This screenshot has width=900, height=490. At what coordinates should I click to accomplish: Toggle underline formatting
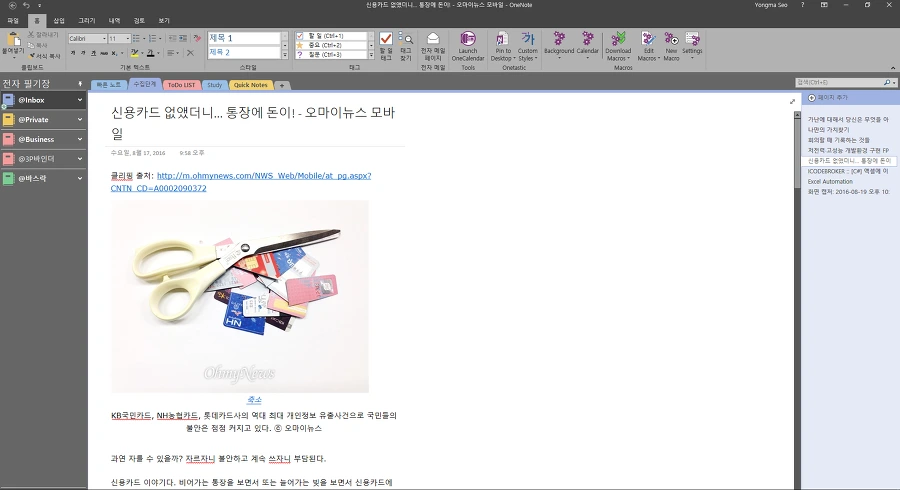point(94,53)
